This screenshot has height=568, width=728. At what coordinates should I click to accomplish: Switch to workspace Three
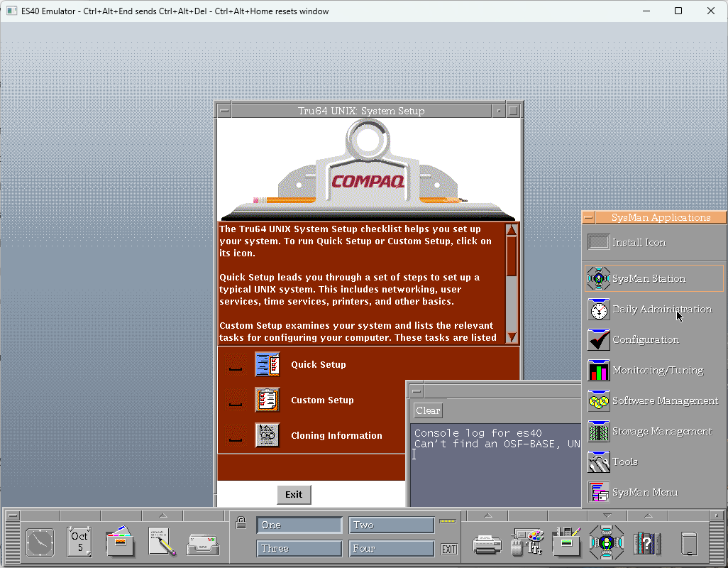299,549
